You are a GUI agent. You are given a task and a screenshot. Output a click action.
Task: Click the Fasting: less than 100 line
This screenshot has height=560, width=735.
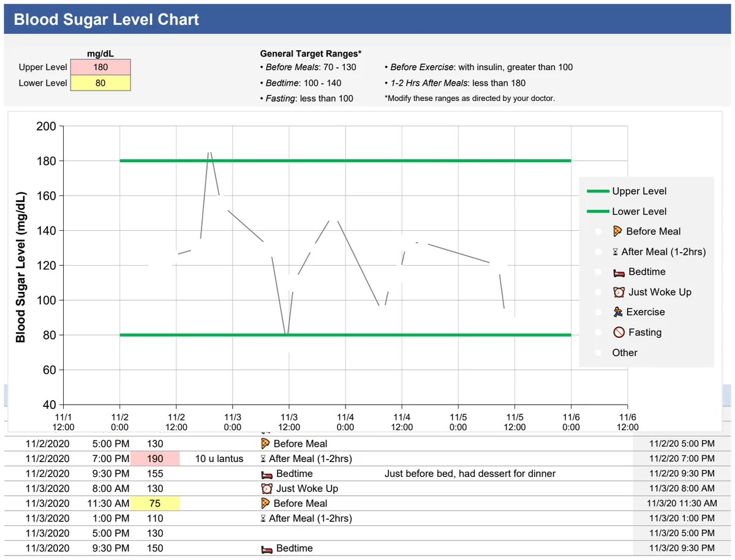coord(307,98)
